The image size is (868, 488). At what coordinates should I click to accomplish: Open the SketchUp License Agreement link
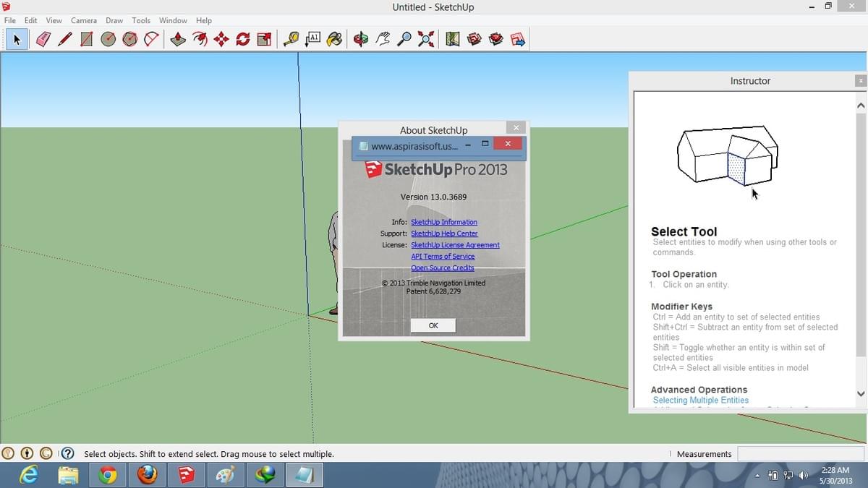click(455, 245)
